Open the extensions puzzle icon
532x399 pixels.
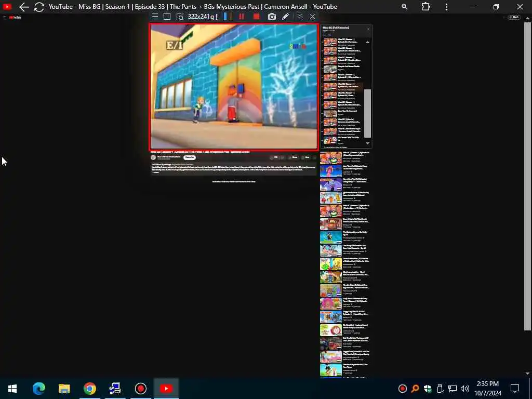pos(425,7)
